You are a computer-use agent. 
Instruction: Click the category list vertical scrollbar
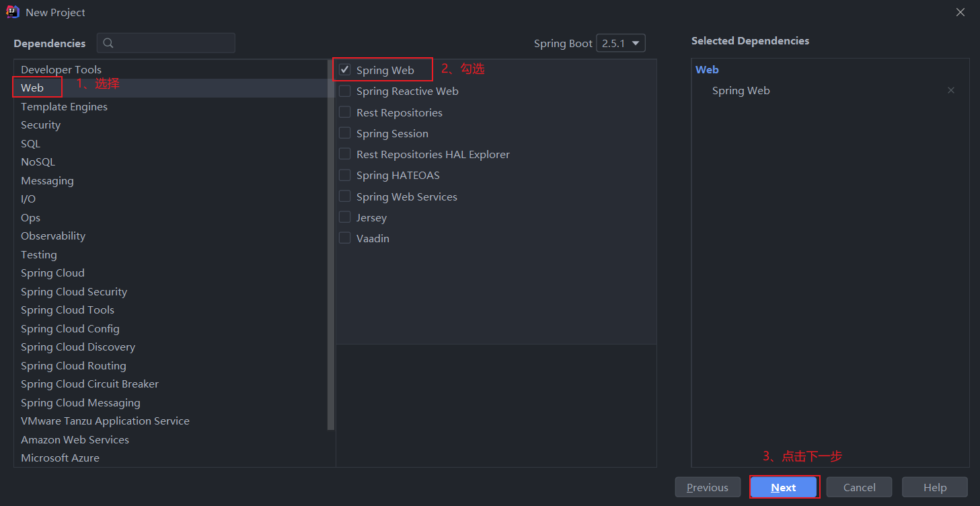[x=331, y=245]
